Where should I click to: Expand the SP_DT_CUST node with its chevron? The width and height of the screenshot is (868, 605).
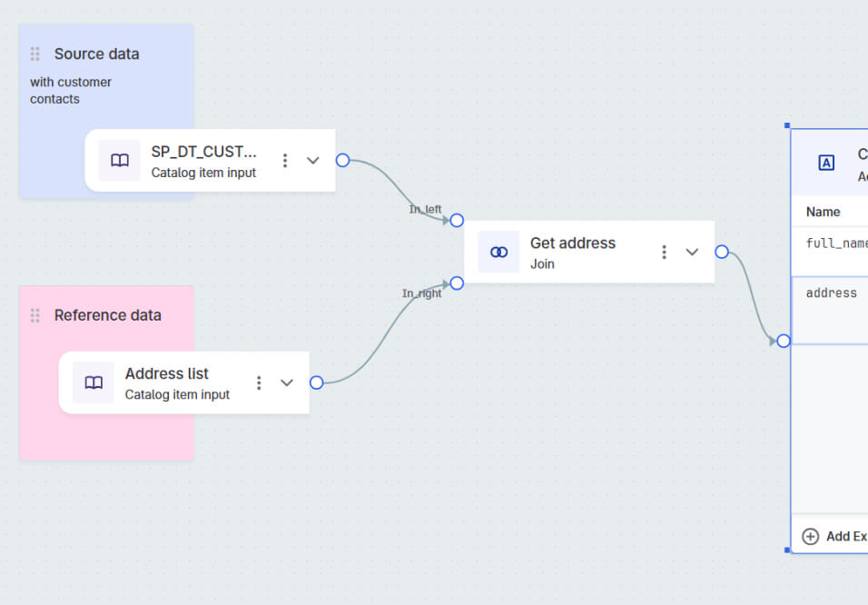click(x=313, y=160)
